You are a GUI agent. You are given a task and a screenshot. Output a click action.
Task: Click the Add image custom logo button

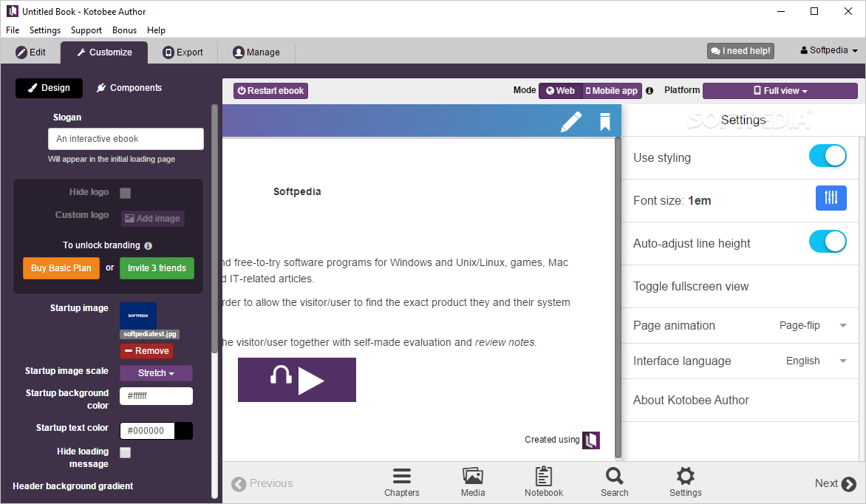click(x=153, y=218)
